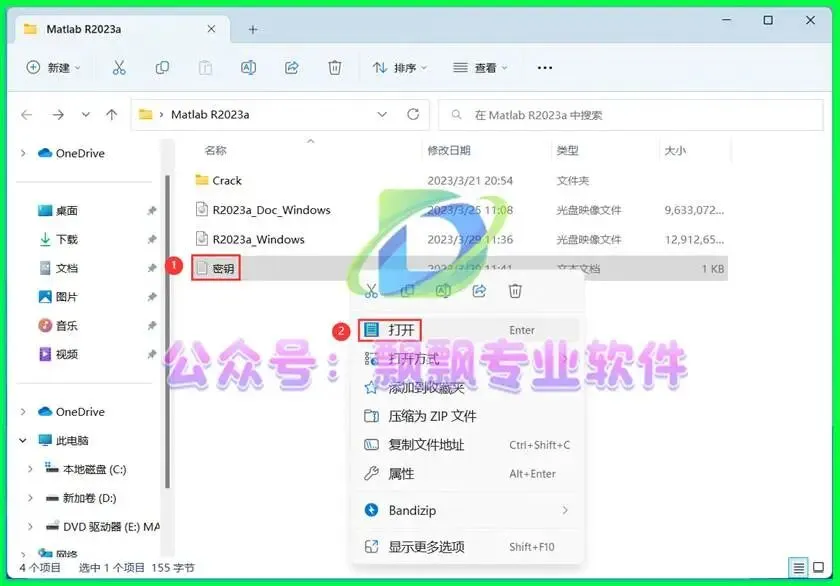
Task: Switch to large icons view in status bar
Action: click(819, 567)
